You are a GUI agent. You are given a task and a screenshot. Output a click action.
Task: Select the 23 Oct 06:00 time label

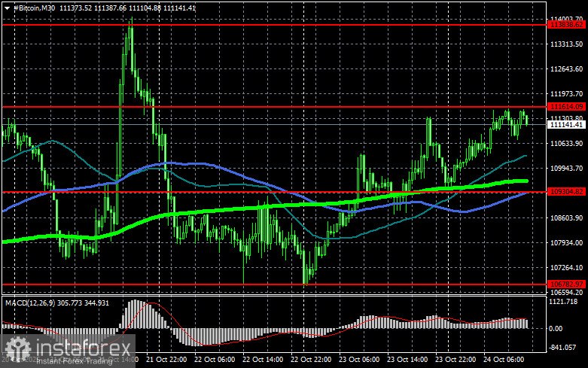point(359,360)
